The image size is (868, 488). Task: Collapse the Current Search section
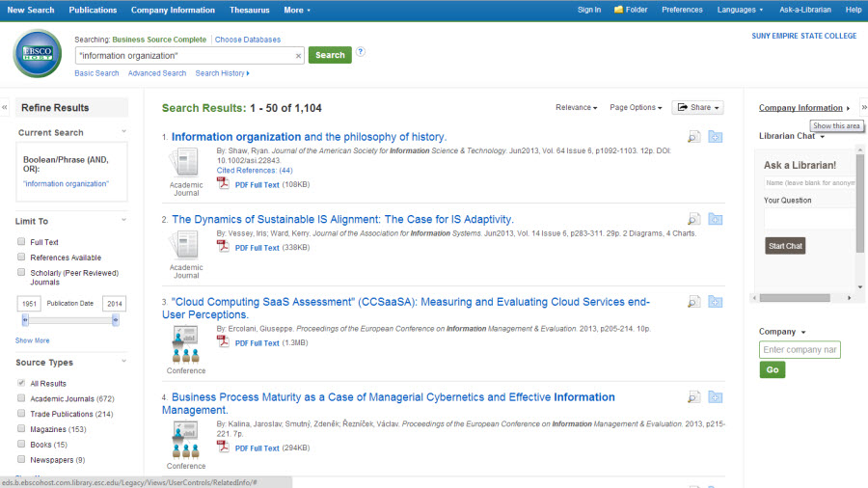(x=124, y=132)
